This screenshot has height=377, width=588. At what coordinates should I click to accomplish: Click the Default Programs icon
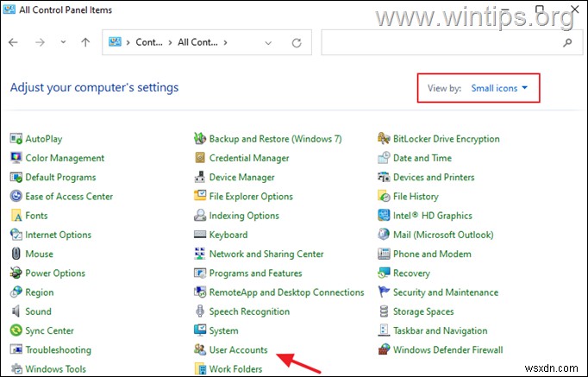pos(16,177)
